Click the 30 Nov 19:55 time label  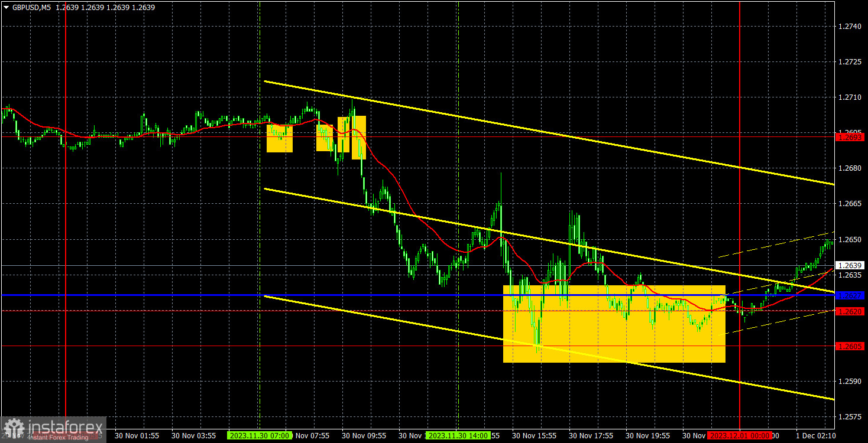tap(648, 435)
